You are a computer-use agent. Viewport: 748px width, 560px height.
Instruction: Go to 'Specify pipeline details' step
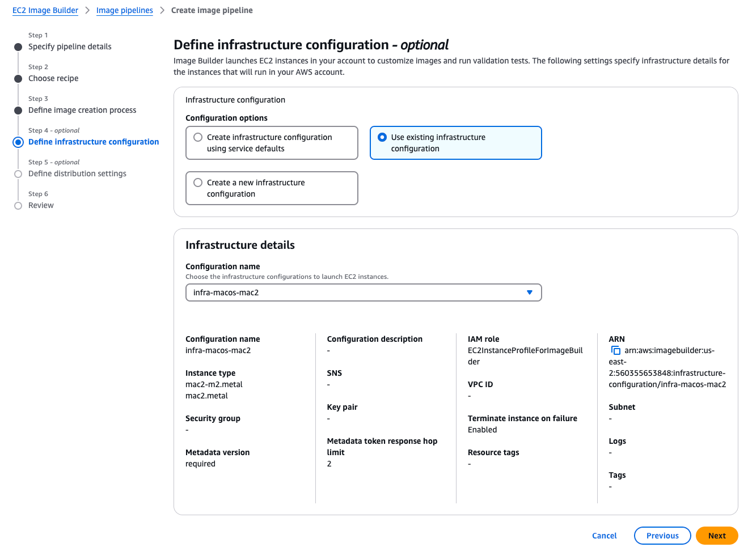tap(70, 46)
